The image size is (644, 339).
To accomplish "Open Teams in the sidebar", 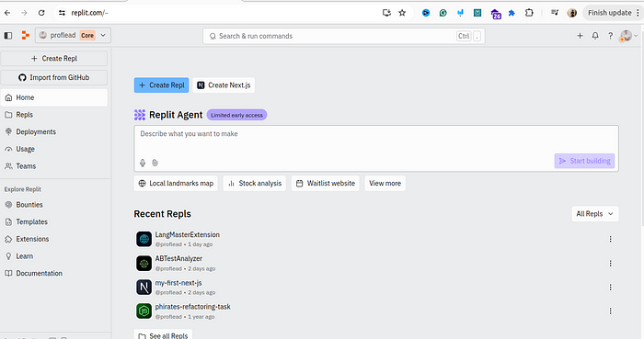I will click(53, 166).
